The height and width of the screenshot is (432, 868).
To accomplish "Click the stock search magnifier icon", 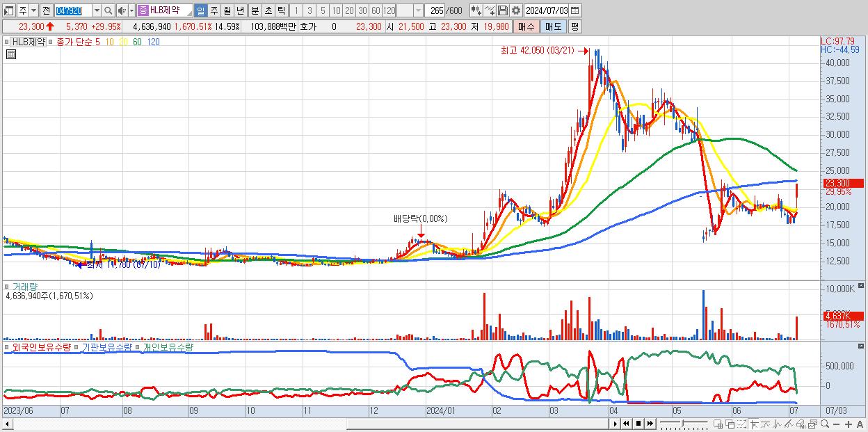I will click(x=108, y=10).
